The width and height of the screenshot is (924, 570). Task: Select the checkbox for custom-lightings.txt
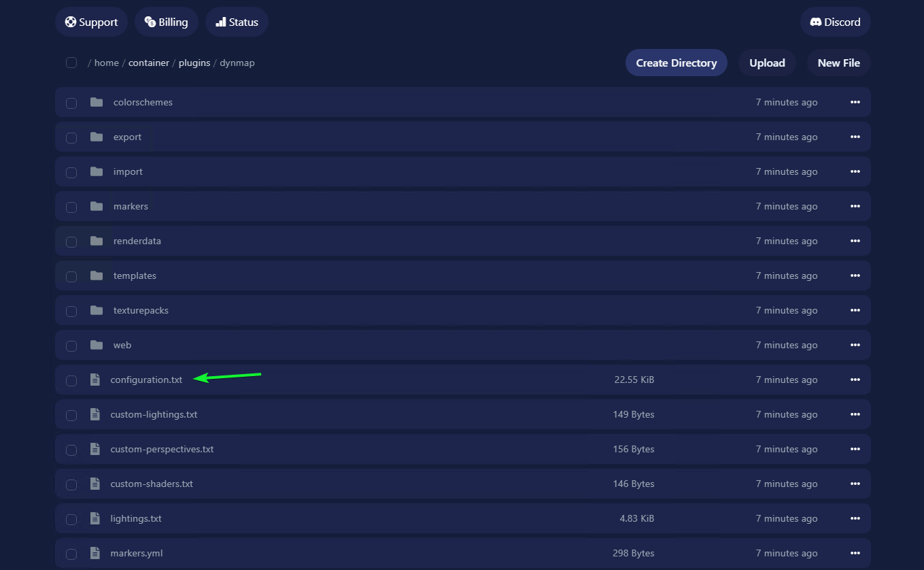coord(71,415)
